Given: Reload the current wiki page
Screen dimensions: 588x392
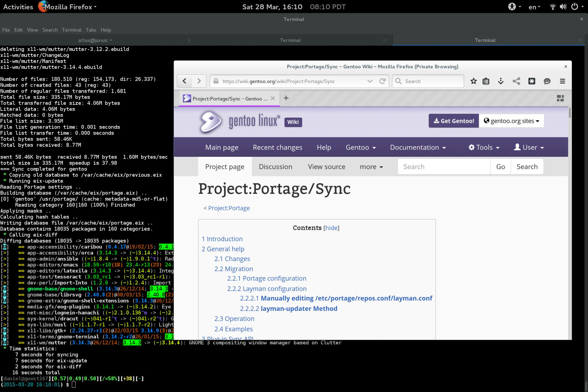Looking at the screenshot, I should coord(383,81).
